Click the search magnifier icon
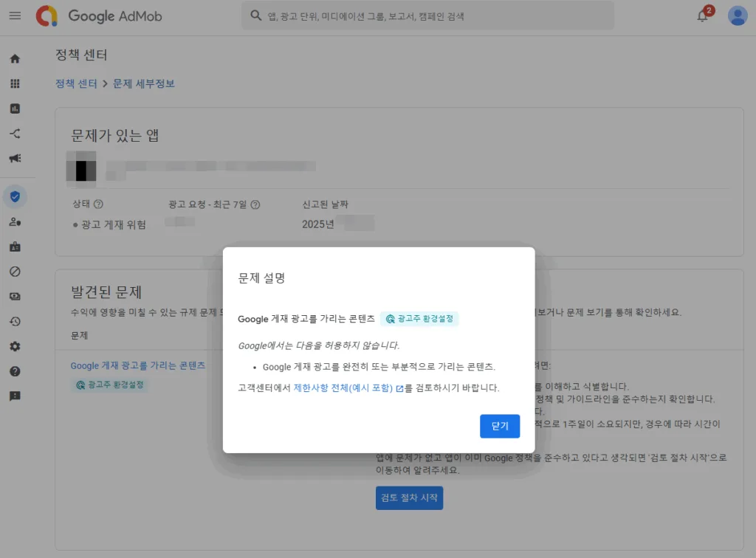The image size is (756, 558). pyautogui.click(x=256, y=16)
